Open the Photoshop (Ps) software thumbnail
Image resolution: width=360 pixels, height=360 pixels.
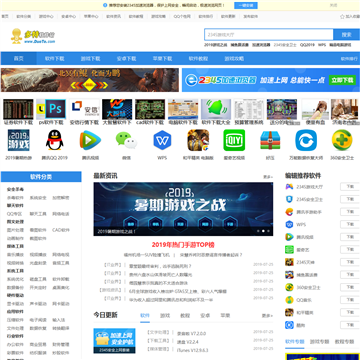pyautogui.click(x=51, y=109)
